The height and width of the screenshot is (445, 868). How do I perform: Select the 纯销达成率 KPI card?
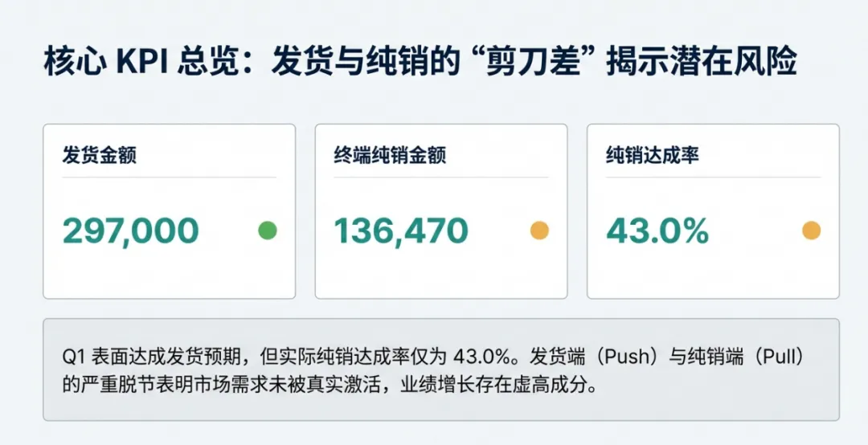713,211
